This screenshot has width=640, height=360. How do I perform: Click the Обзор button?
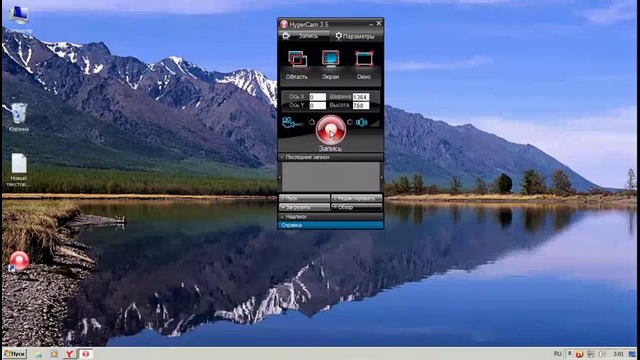(x=356, y=207)
